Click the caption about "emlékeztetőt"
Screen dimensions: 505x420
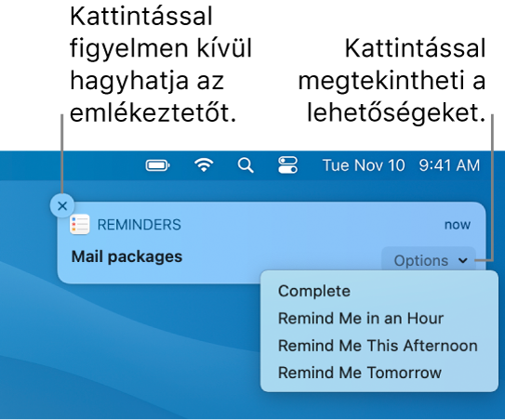[160, 65]
